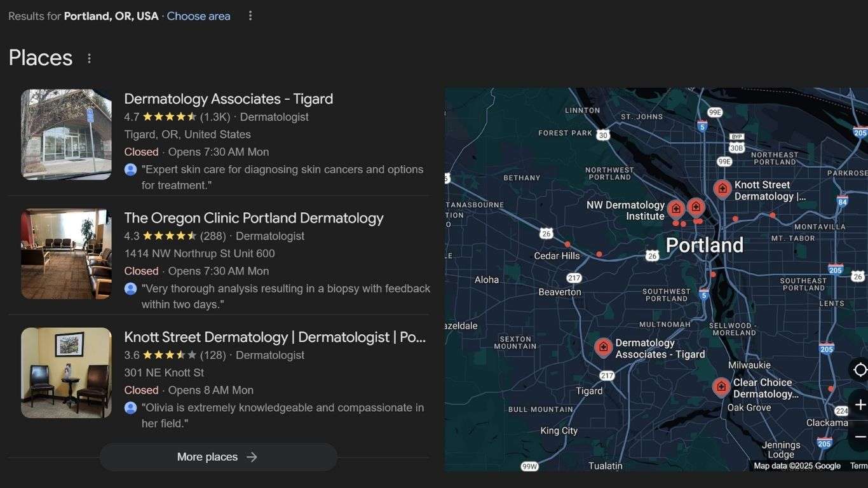Click the Dermatology Associates - Tigard map label
The height and width of the screenshot is (488, 868).
[x=660, y=349]
